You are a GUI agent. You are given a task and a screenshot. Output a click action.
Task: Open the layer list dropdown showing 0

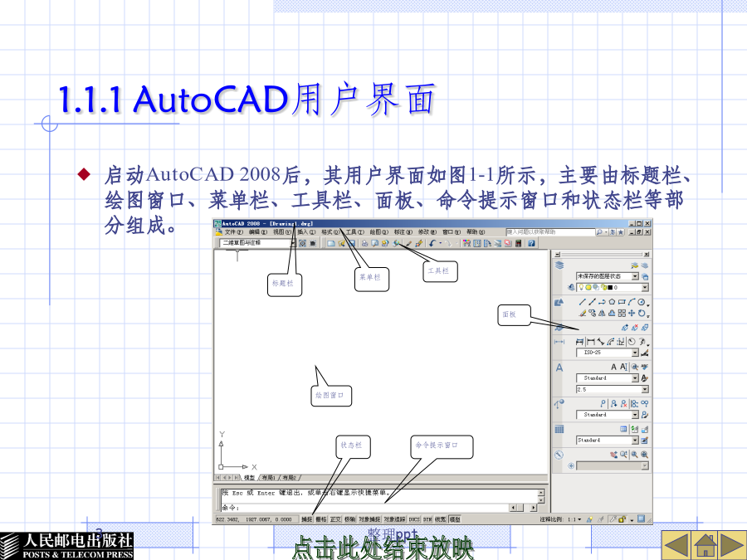coord(613,288)
